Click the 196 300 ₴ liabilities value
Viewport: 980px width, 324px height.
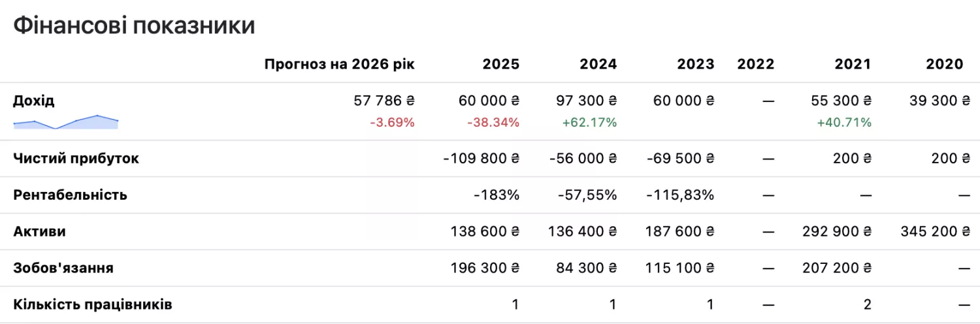pos(485,268)
